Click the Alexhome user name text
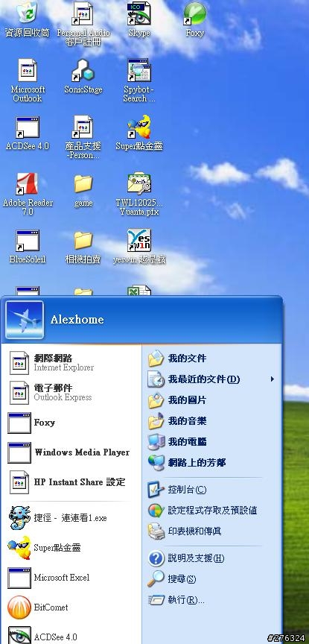Image resolution: width=309 pixels, height=644 pixels. pos(77,320)
